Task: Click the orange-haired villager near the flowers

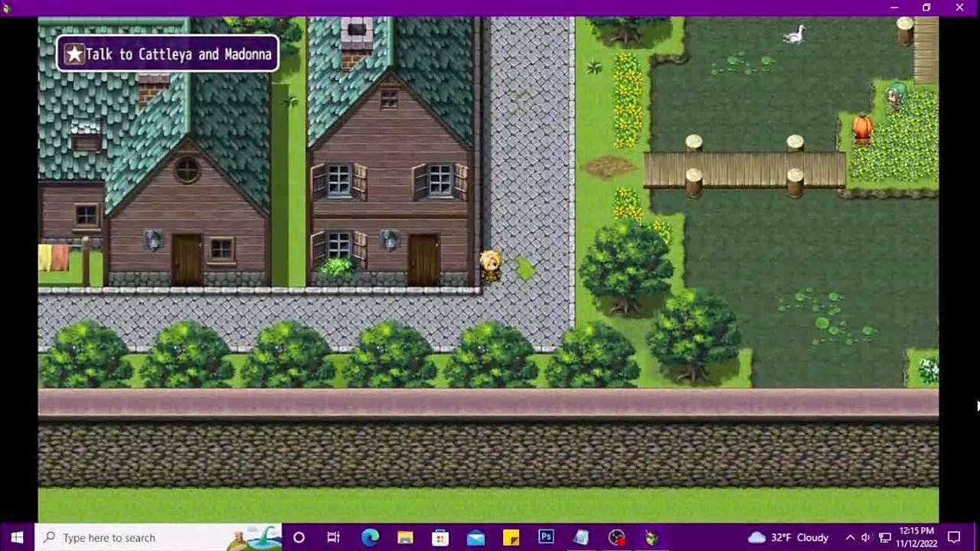Action: 862,129
